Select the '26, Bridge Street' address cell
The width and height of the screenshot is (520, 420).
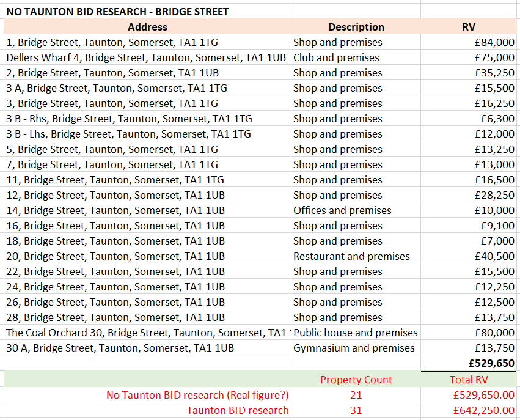click(148, 301)
